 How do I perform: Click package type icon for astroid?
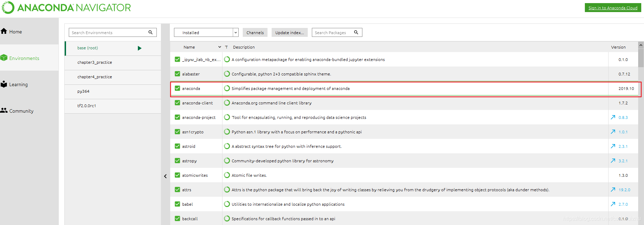(227, 146)
